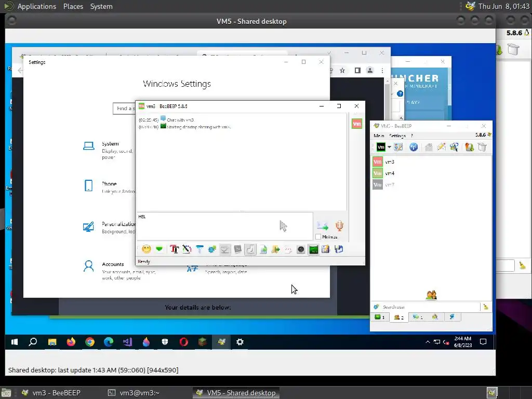Open edit profile icon in BeeBEEP toolbar
The image size is (532, 399).
tap(398, 147)
